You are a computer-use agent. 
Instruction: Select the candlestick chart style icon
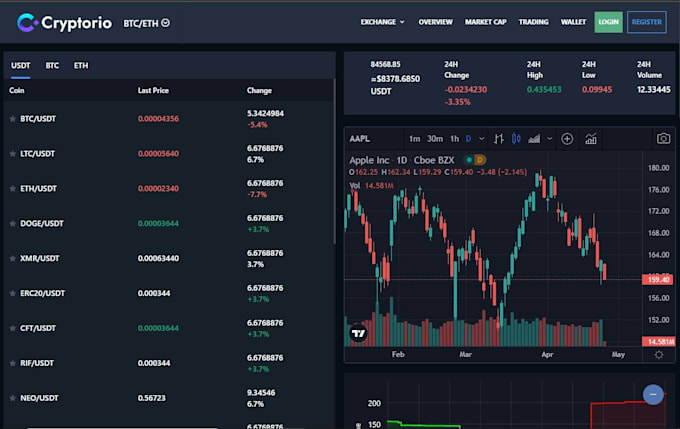(517, 139)
